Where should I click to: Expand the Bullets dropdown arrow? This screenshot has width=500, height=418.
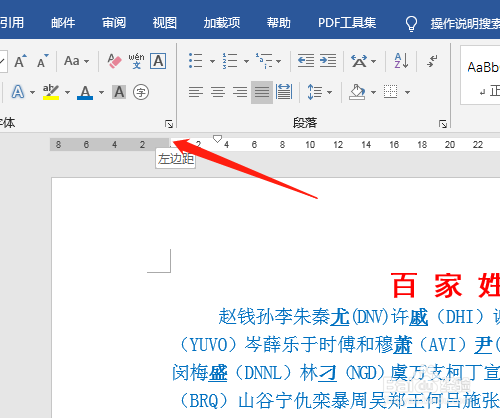coord(212,61)
